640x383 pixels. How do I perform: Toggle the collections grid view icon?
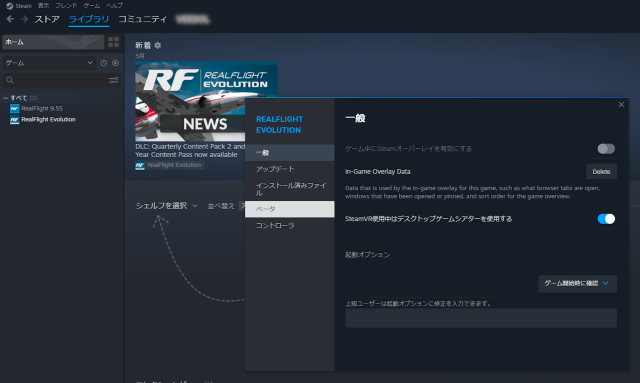point(113,42)
